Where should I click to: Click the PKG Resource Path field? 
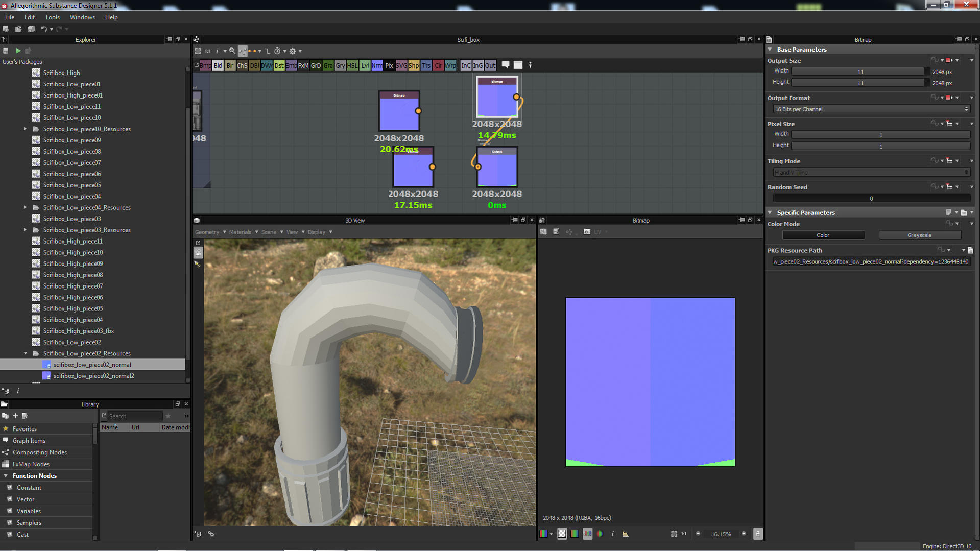(x=871, y=262)
